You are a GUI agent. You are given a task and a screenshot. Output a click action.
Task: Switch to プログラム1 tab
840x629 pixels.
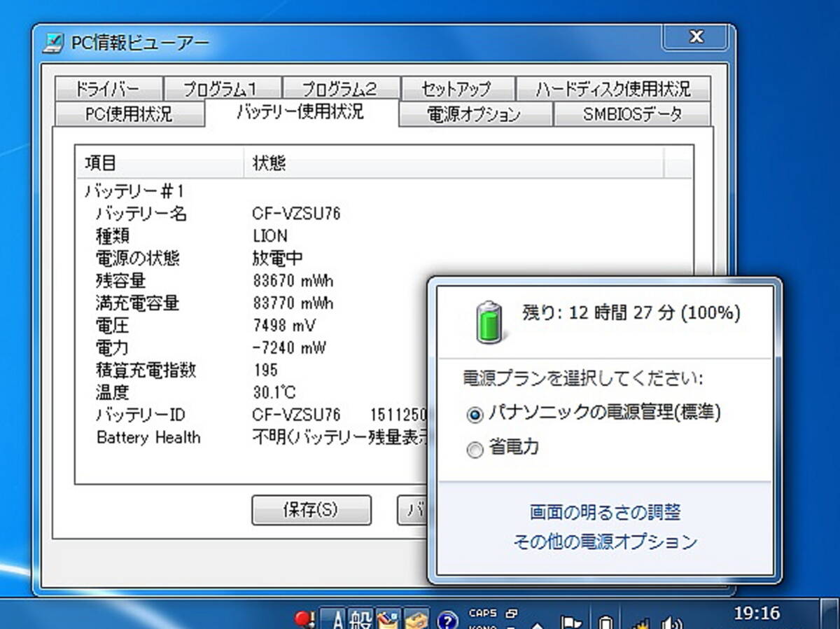point(222,89)
